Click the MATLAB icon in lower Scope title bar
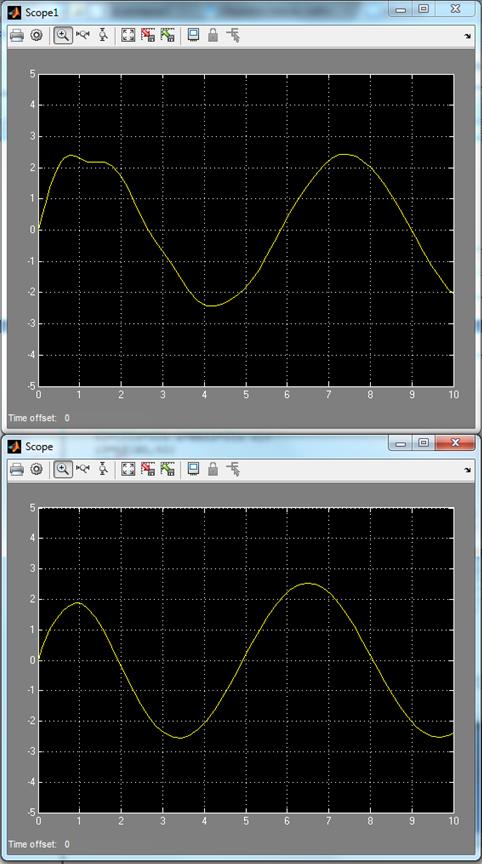482x864 pixels. [14, 446]
